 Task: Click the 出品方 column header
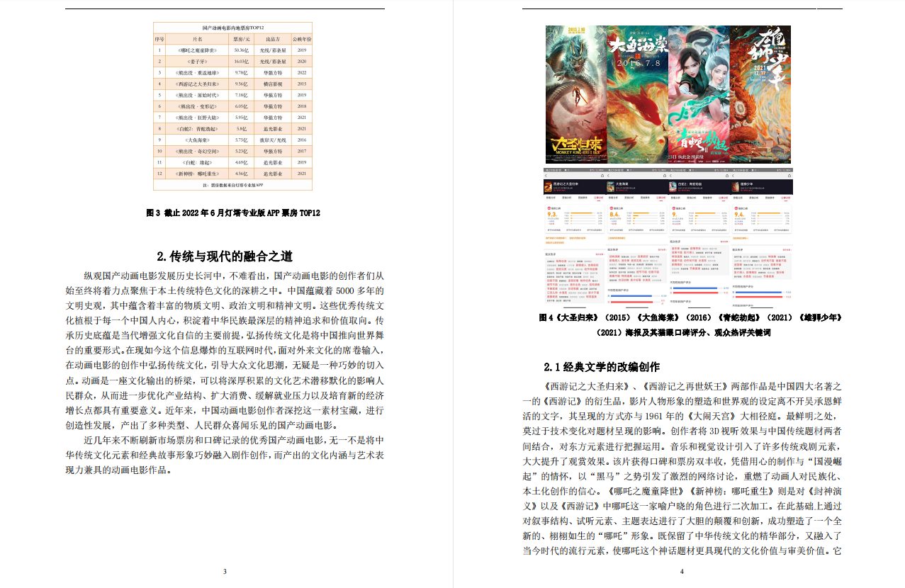coord(272,39)
